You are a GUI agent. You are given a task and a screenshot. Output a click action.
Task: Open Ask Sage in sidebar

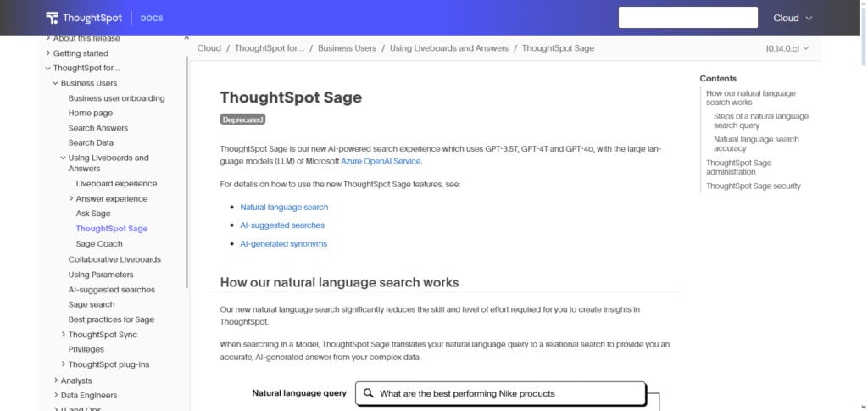click(x=93, y=214)
